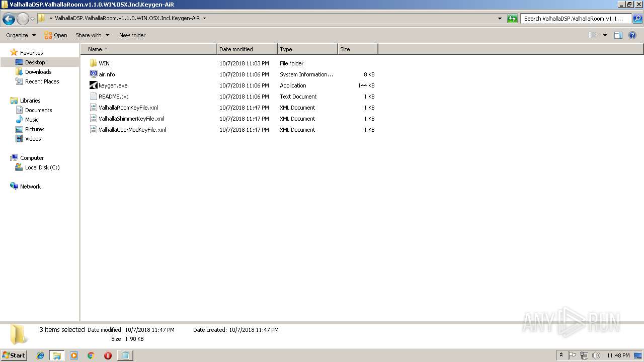
Task: Sort by the Size column header
Action: (x=358, y=49)
